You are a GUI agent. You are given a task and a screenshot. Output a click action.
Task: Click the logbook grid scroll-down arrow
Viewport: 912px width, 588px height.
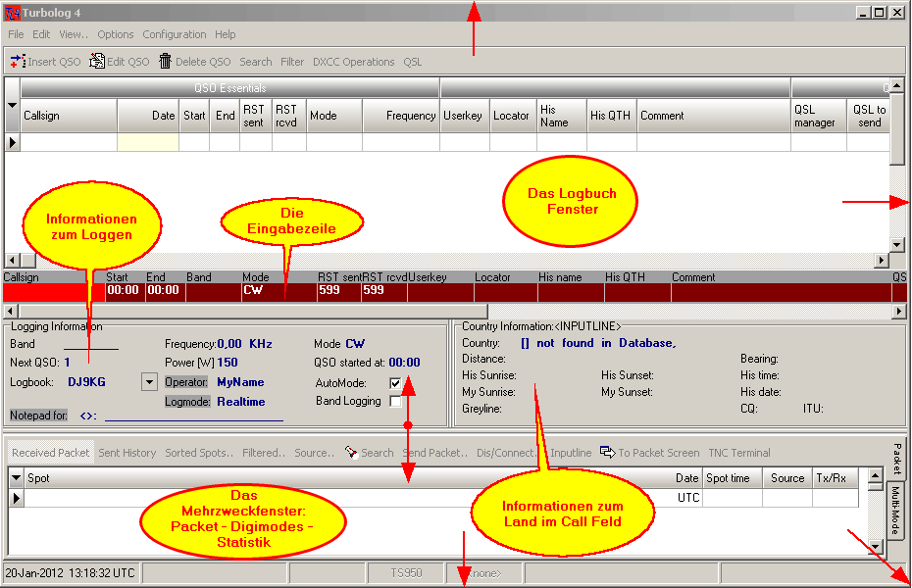897,245
